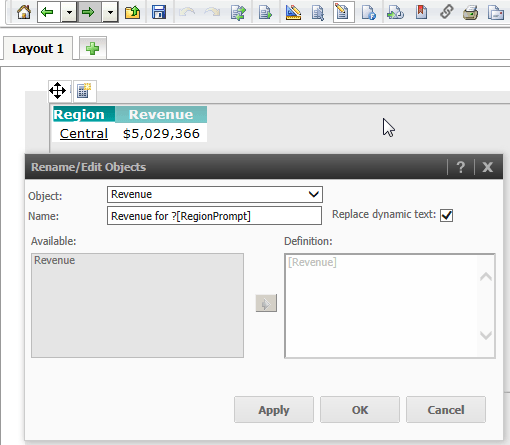Image resolution: width=510 pixels, height=445 pixels.
Task: Go to the Home page icon
Action: tap(24, 13)
